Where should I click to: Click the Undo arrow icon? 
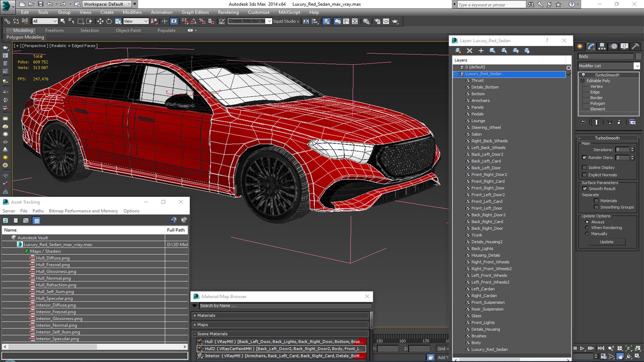50,4
